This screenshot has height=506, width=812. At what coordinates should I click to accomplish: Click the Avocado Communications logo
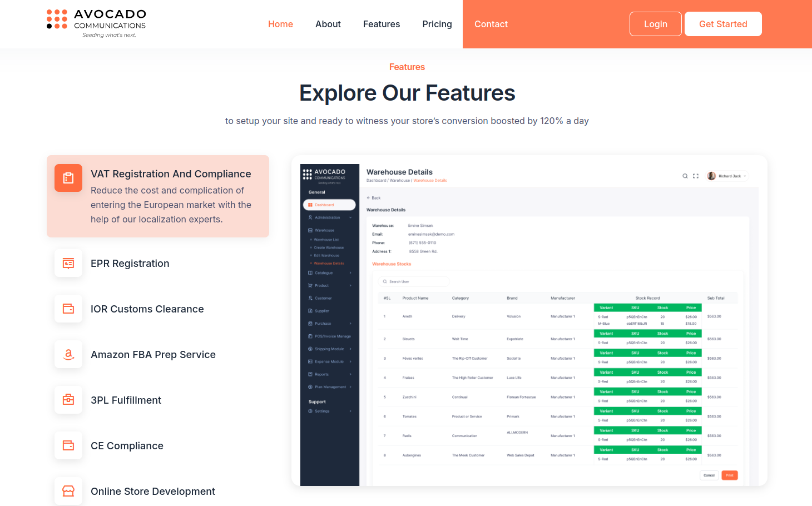pos(96,24)
